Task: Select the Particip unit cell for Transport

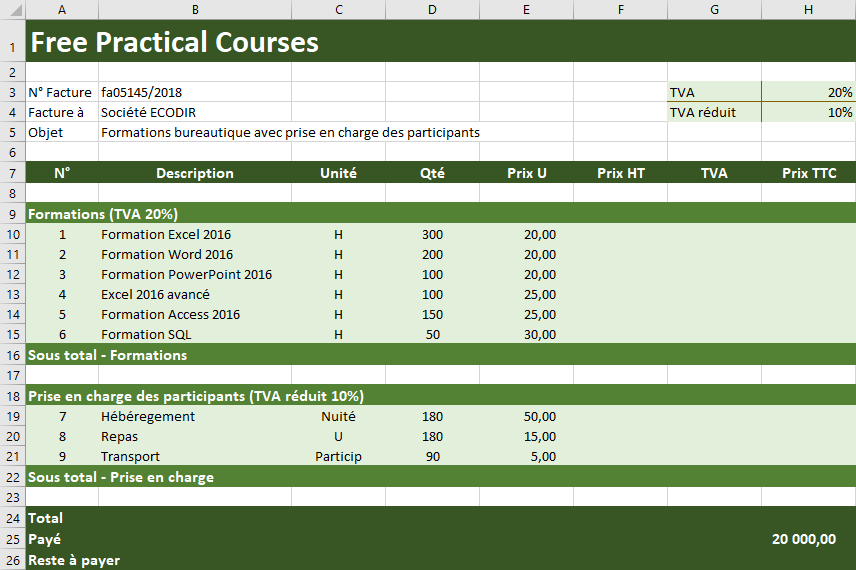Action: point(338,456)
